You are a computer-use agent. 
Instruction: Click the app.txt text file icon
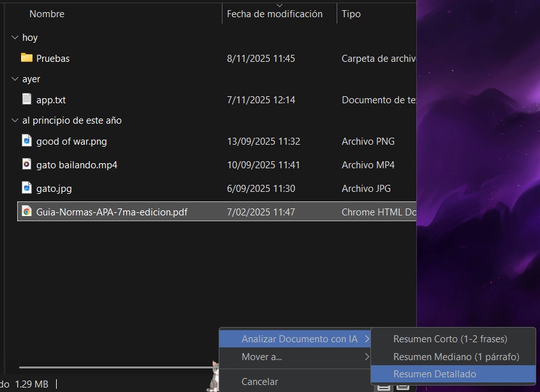coord(26,99)
